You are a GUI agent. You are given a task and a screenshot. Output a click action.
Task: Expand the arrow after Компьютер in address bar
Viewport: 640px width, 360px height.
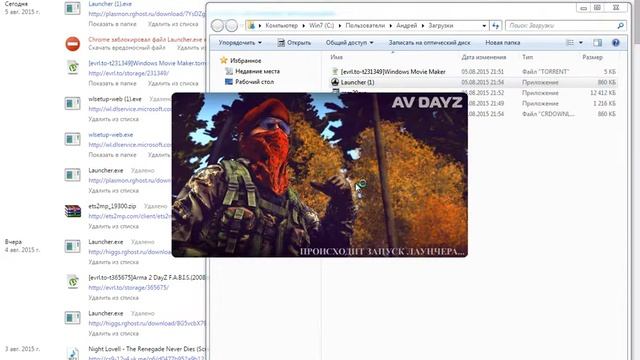point(304,25)
